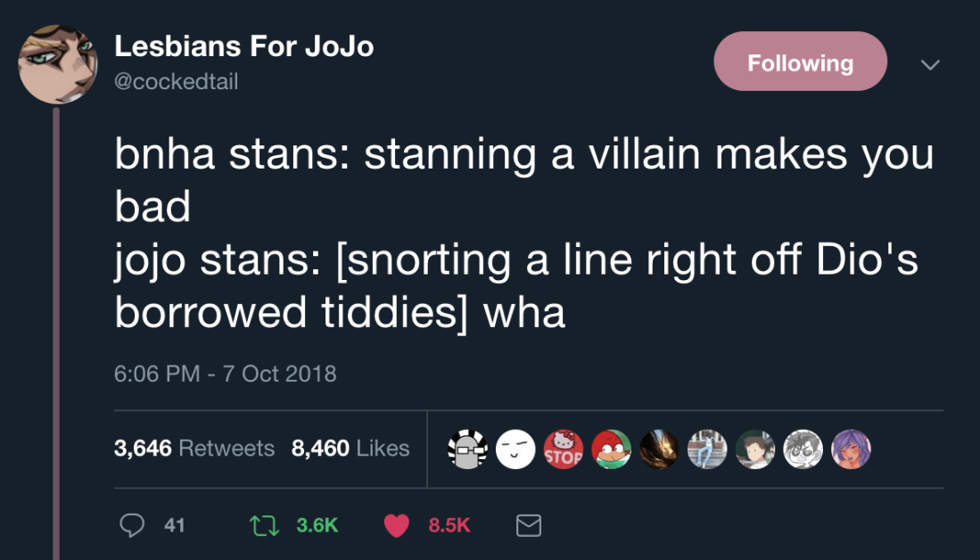
Task: View the 8,460 Likes list
Action: 350,448
